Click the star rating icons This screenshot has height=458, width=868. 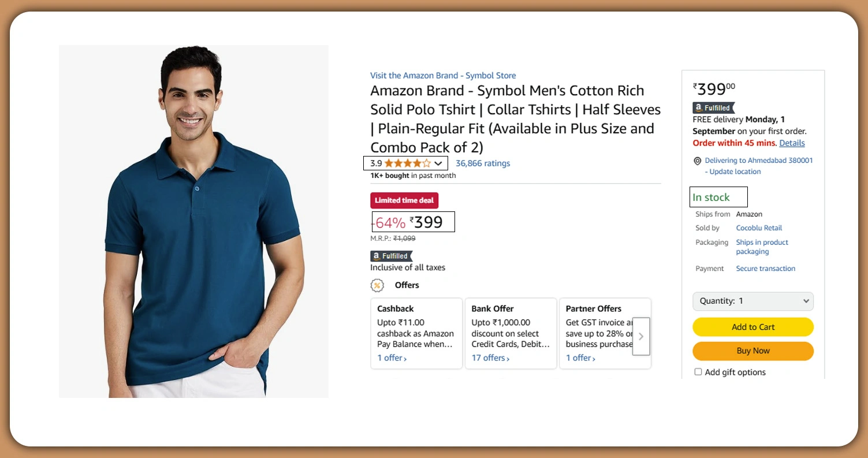point(407,163)
